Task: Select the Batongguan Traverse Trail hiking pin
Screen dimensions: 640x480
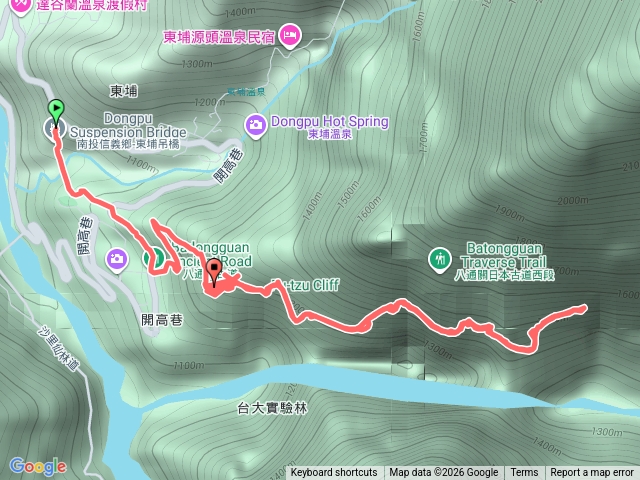Action: point(440,260)
